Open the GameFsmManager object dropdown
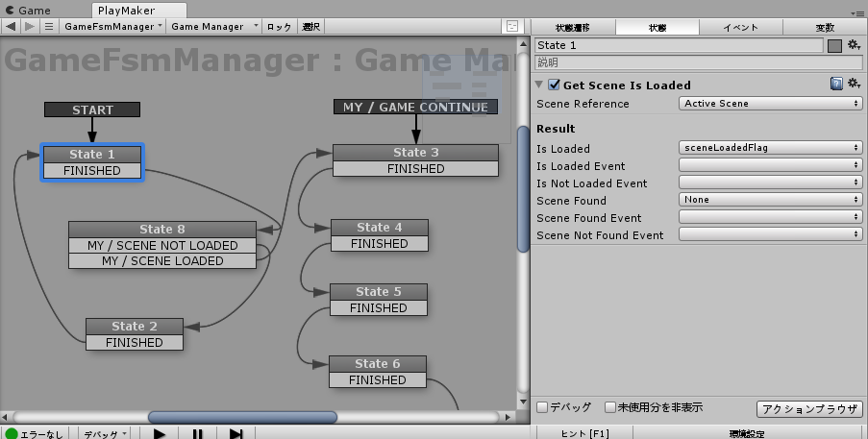Image resolution: width=868 pixels, height=439 pixels. (112, 26)
